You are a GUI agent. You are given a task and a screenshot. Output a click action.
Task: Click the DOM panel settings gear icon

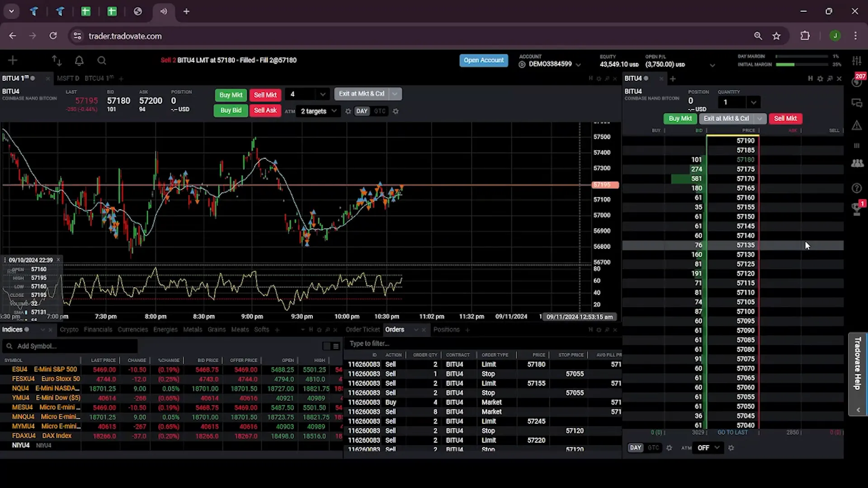click(x=820, y=79)
